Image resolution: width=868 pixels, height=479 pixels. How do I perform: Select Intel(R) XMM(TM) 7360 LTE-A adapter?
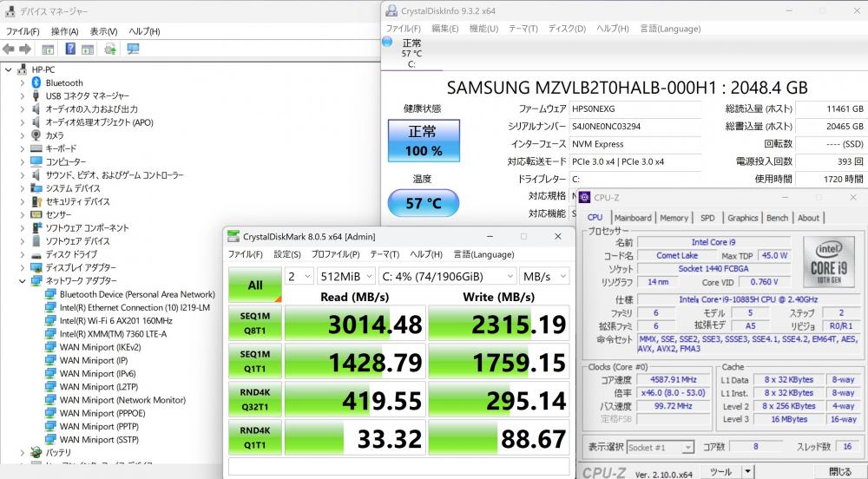click(x=113, y=334)
